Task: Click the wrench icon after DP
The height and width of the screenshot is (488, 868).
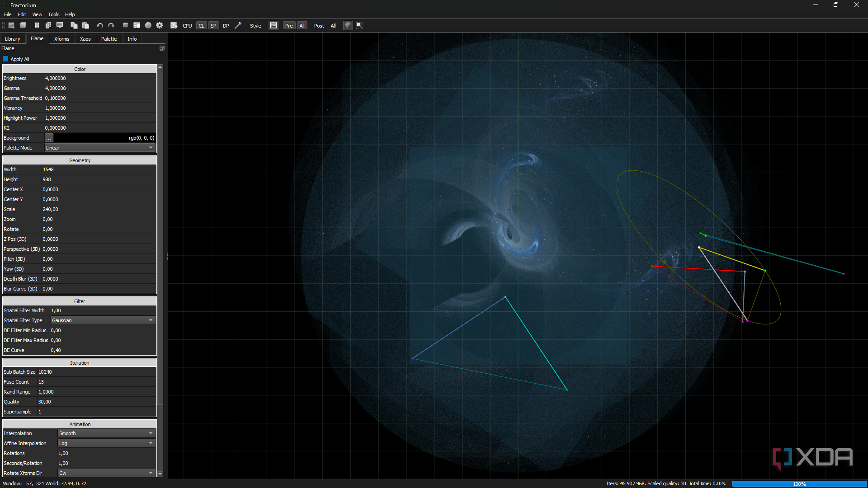Action: click(x=238, y=26)
